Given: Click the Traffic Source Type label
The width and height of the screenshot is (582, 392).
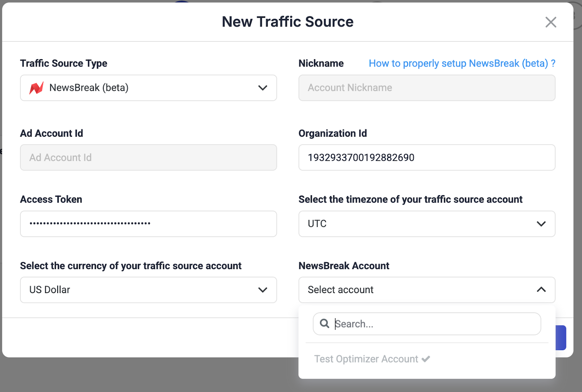Looking at the screenshot, I should click(64, 63).
